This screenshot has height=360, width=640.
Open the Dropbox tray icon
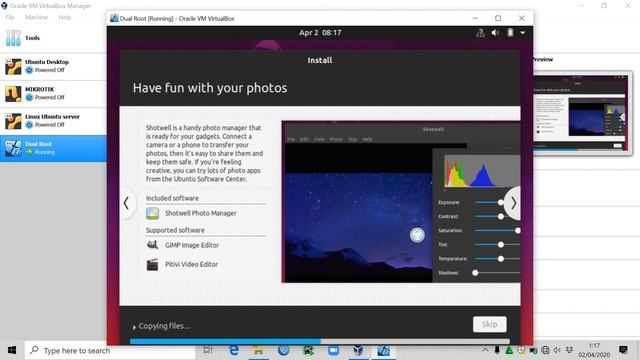[569, 350]
